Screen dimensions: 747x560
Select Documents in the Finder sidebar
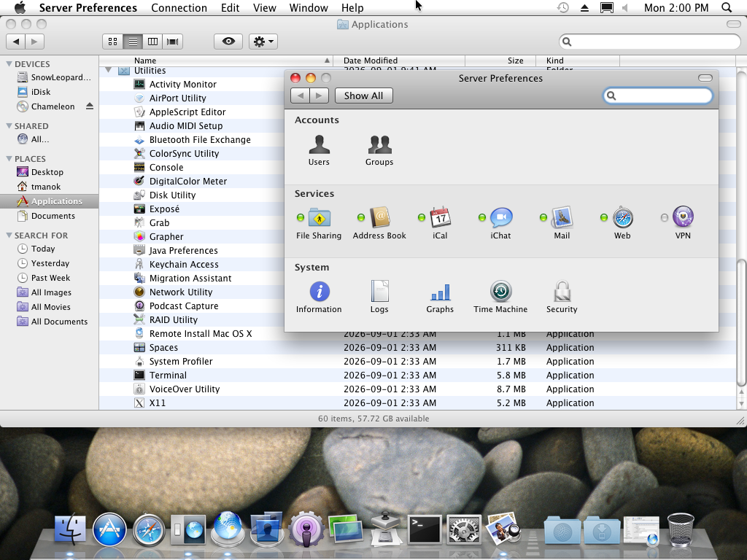click(x=50, y=216)
